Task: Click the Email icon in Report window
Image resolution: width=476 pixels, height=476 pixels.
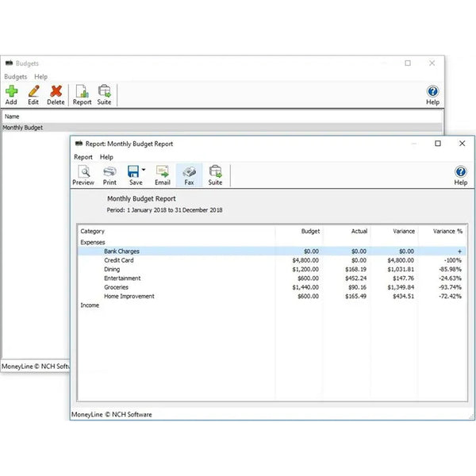Action: 163,171
